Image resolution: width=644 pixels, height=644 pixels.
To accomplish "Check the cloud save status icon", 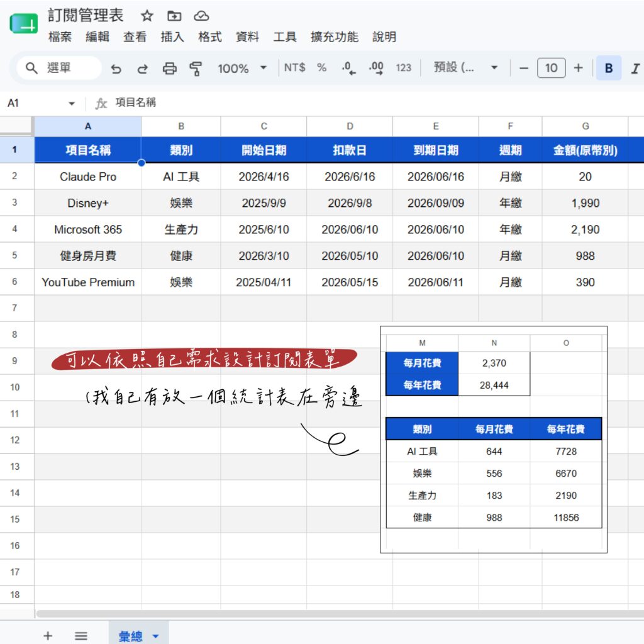I will tap(201, 16).
